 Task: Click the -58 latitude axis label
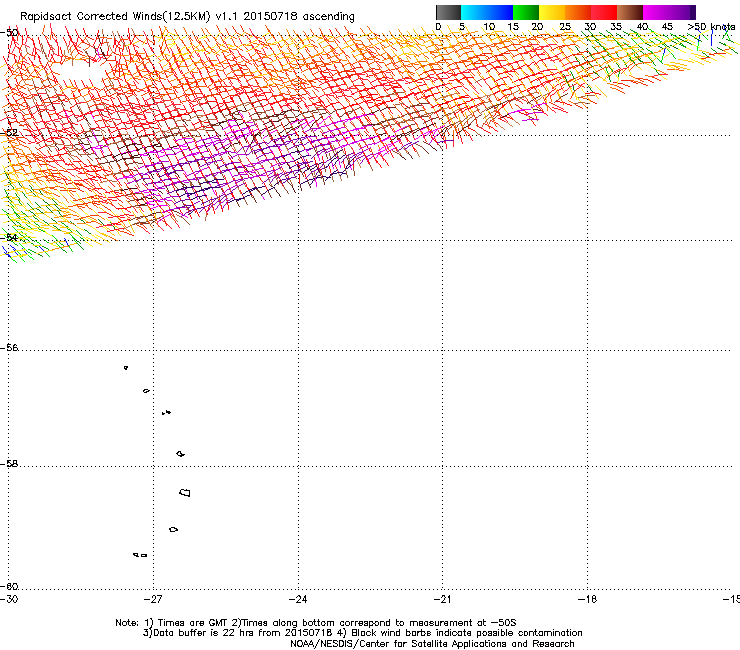(9, 464)
